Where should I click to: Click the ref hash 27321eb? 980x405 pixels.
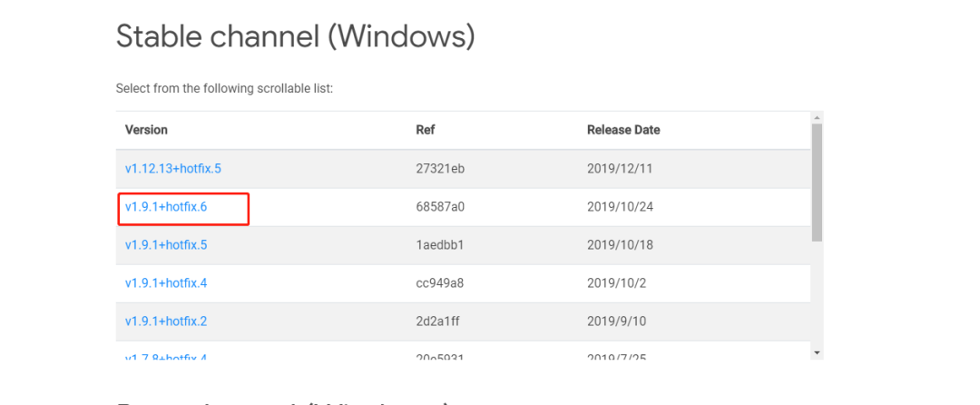point(441,169)
